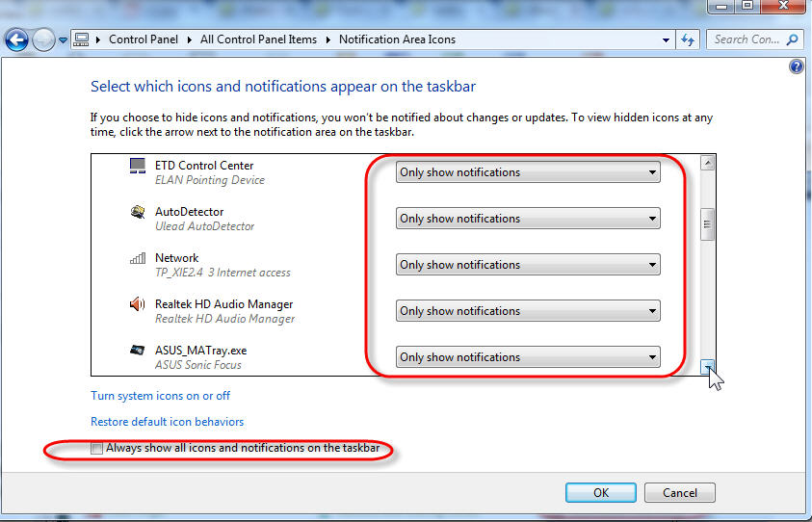Confirm with the OK button

[601, 492]
